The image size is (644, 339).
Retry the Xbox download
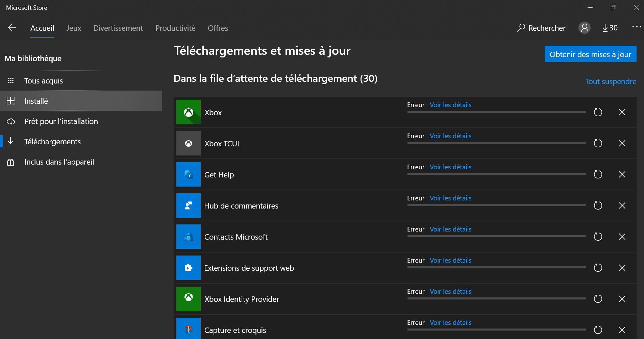(x=598, y=112)
